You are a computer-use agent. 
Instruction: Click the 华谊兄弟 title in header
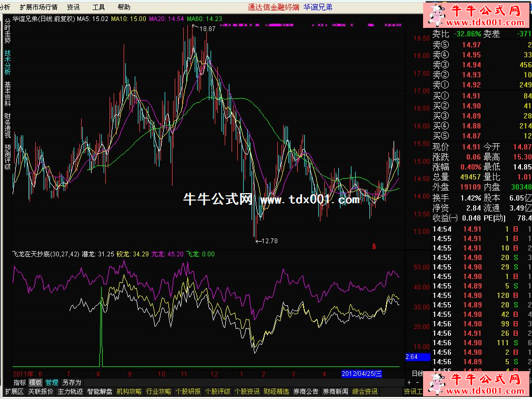(318, 7)
